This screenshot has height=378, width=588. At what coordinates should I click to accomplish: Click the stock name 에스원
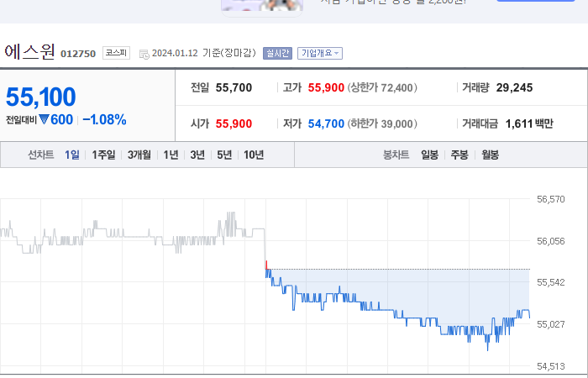click(x=30, y=52)
